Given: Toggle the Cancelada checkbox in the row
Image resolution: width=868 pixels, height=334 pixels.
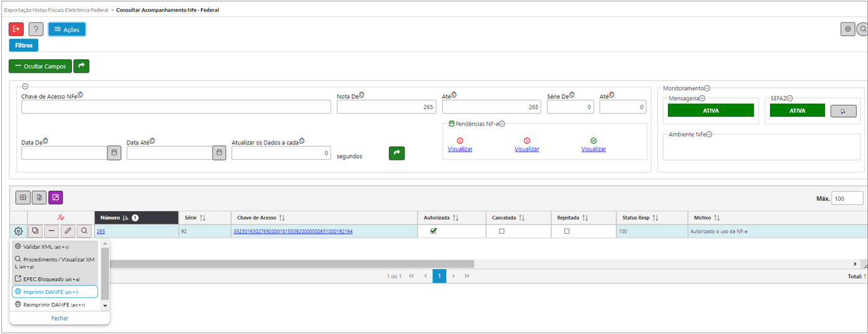Looking at the screenshot, I should click(501, 231).
